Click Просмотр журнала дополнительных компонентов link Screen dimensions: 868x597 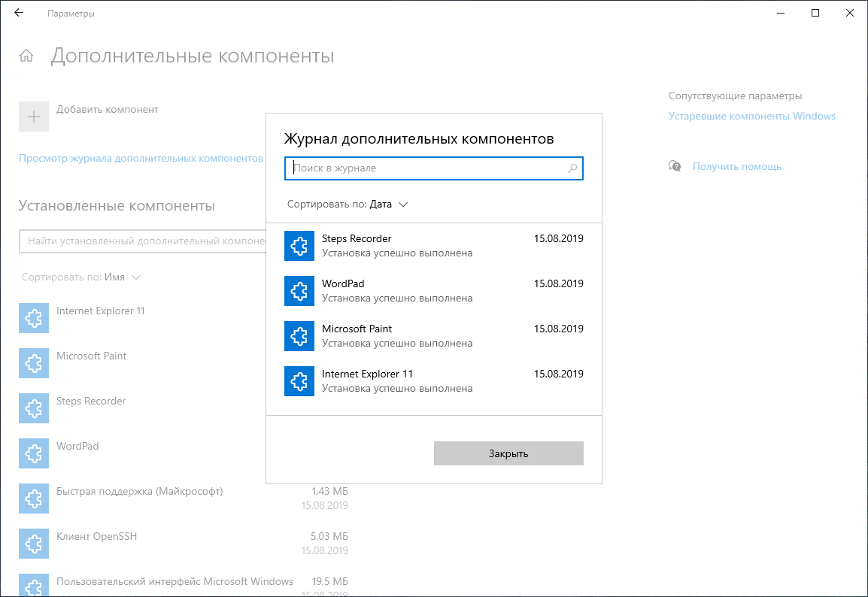coord(141,159)
